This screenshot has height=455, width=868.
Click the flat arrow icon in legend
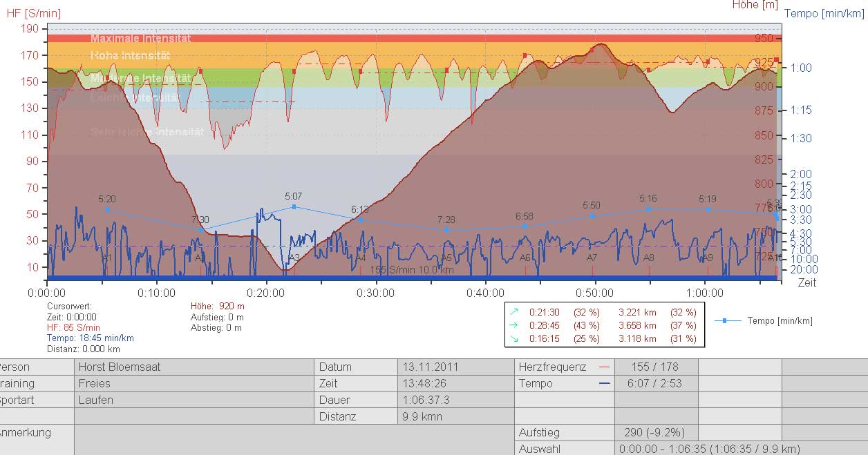[x=513, y=325]
